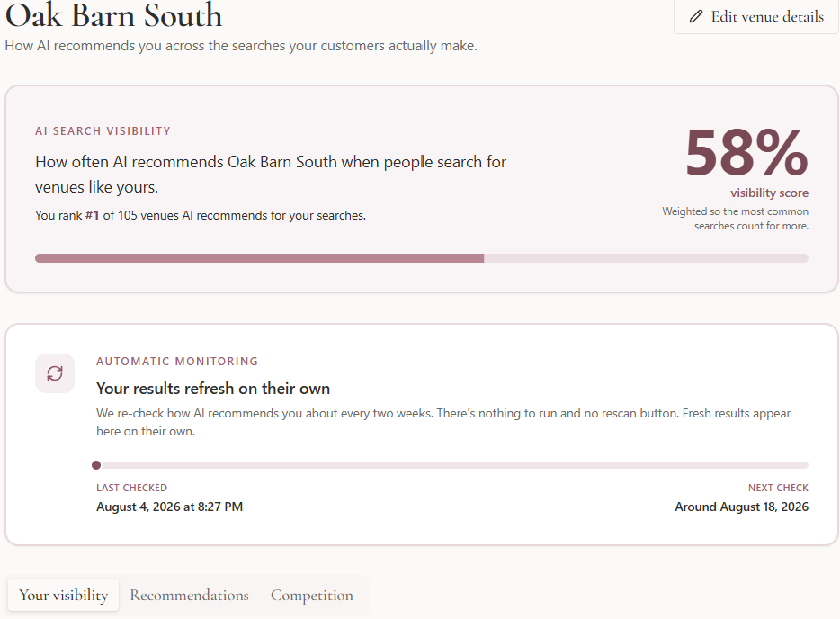This screenshot has height=619, width=840.
Task: Click the refresh arrows icon for Automatic Monitoring
Action: pyautogui.click(x=55, y=373)
